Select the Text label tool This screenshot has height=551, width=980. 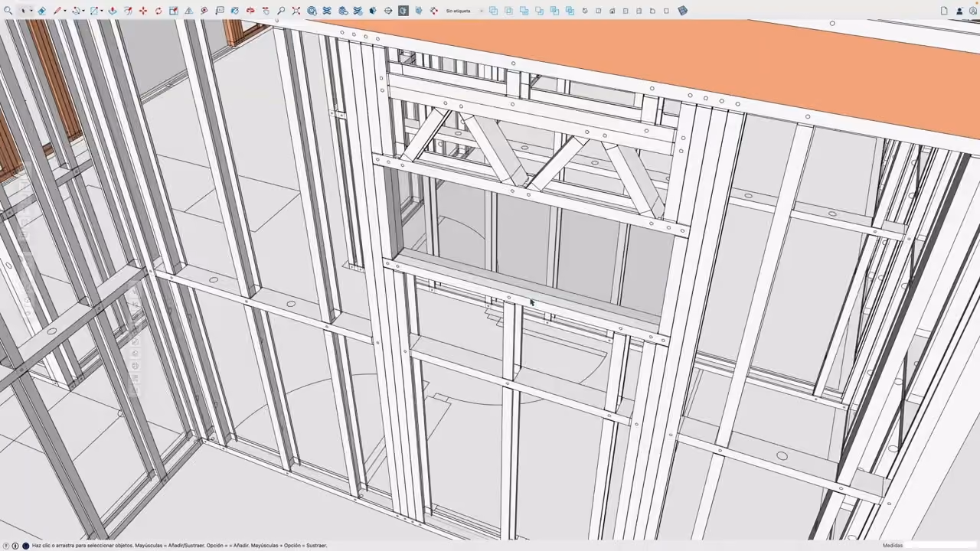click(x=220, y=11)
